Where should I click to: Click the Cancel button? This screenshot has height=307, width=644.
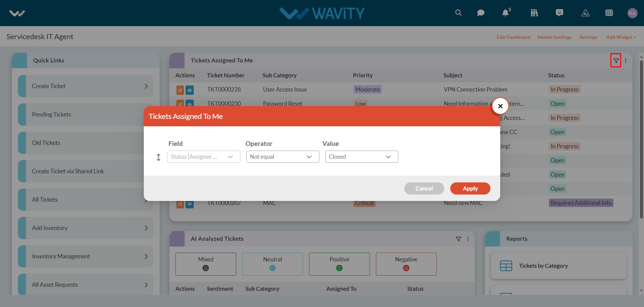[x=424, y=188]
